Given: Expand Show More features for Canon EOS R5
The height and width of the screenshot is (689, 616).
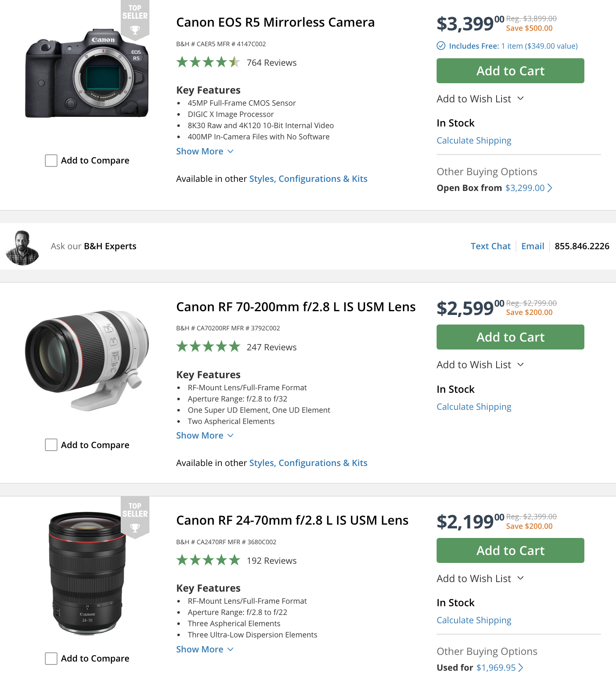Looking at the screenshot, I should (204, 151).
